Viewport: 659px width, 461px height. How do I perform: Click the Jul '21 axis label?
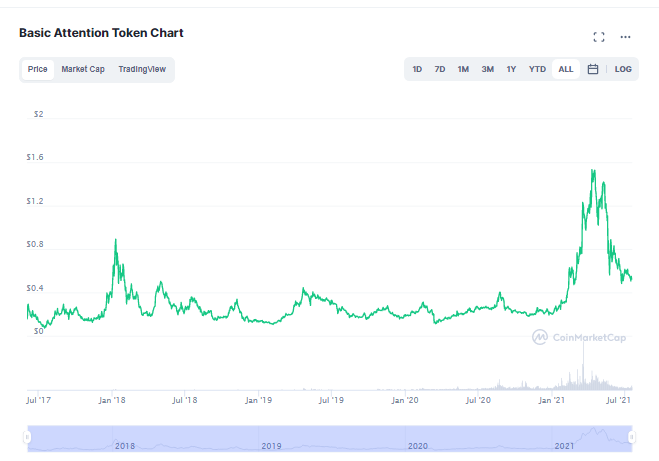[618, 400]
